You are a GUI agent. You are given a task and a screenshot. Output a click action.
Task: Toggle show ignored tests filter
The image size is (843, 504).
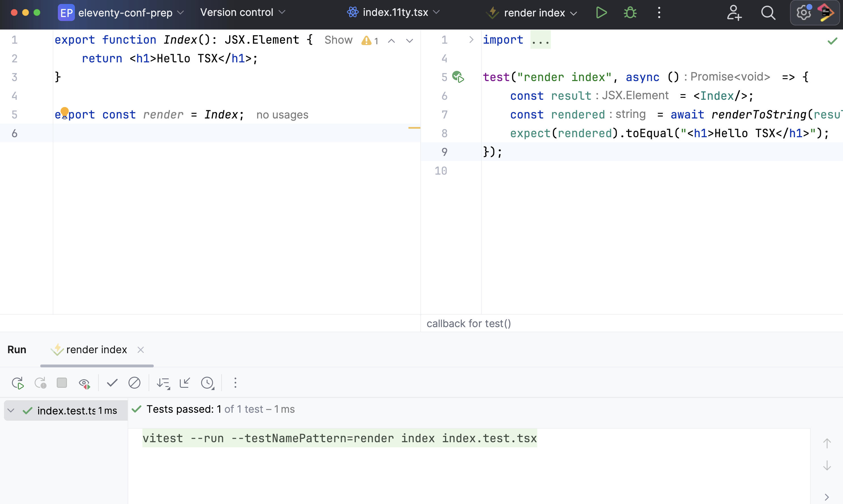point(134,383)
